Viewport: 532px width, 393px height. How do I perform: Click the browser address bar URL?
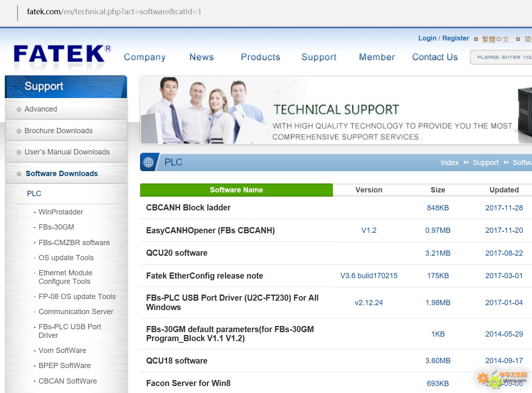(x=114, y=11)
